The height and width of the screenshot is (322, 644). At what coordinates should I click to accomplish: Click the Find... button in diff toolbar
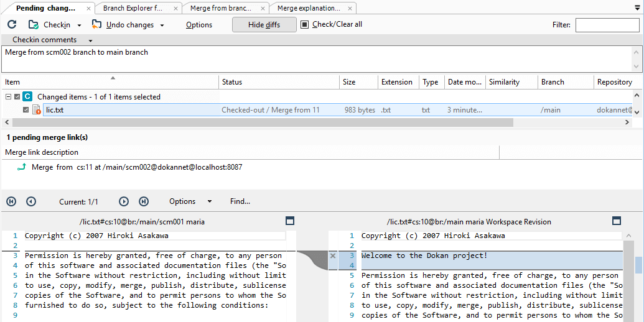click(x=240, y=201)
